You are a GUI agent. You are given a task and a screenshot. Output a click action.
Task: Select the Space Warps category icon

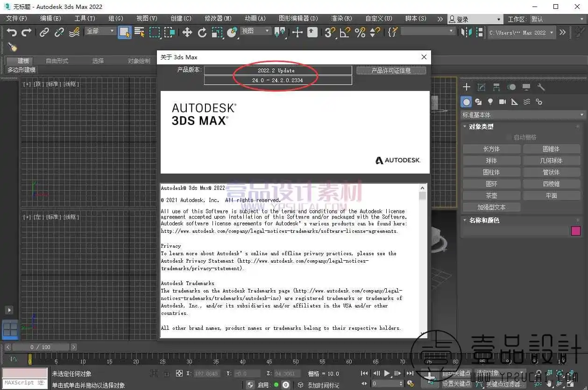(527, 102)
